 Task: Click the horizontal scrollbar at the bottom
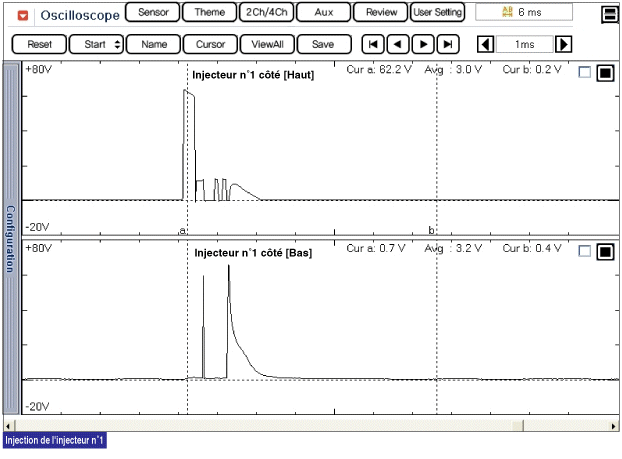tap(311, 425)
